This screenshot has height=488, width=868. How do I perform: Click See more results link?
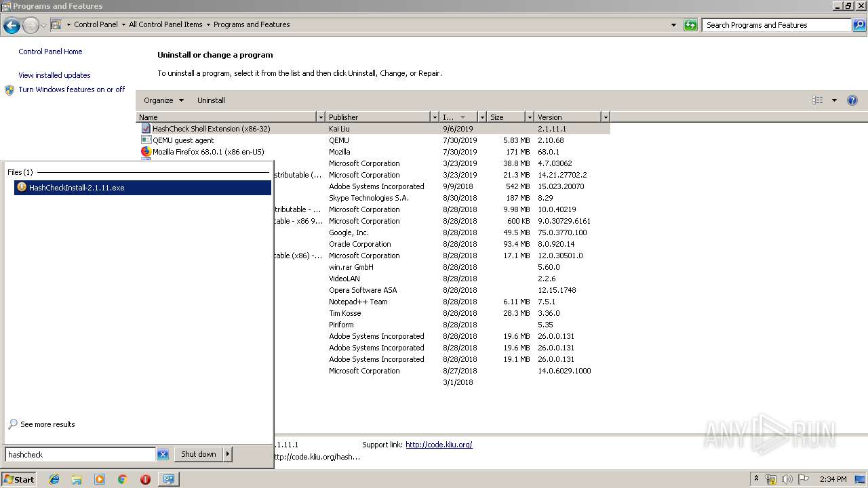coord(47,424)
